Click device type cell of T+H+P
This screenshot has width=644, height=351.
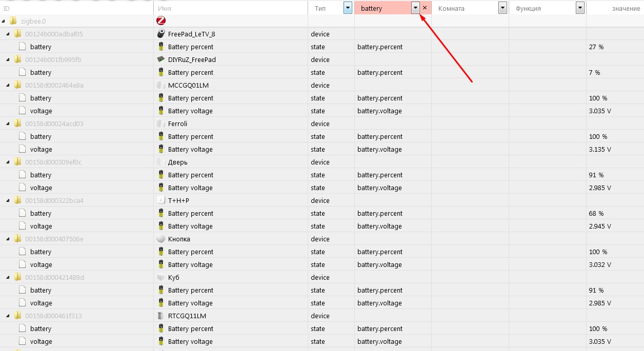(x=320, y=200)
